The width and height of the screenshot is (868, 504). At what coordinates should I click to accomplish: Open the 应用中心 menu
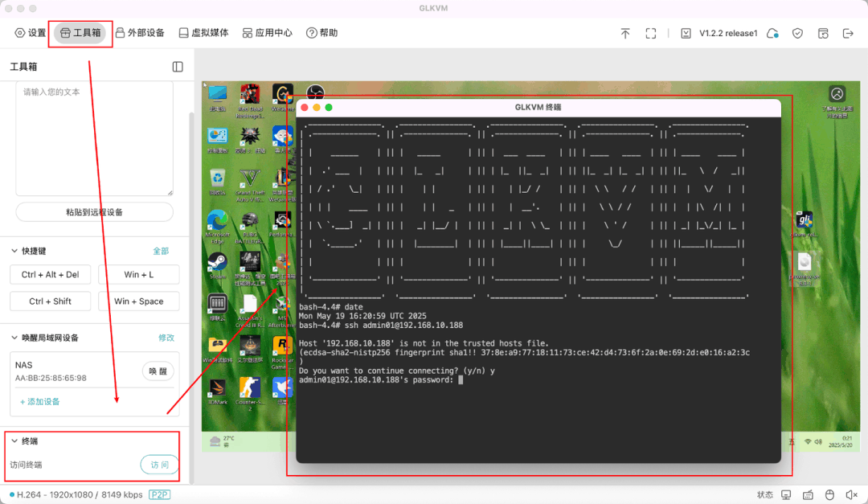(x=268, y=33)
